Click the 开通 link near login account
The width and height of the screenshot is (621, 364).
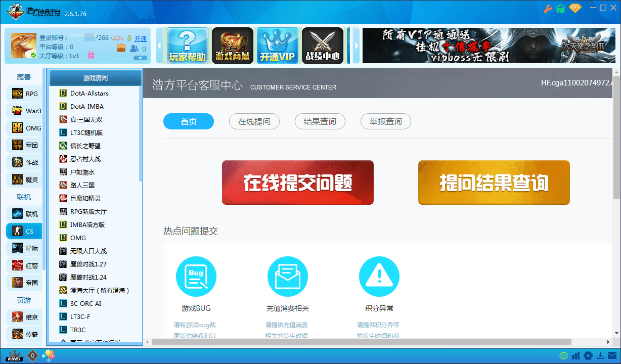(x=140, y=38)
